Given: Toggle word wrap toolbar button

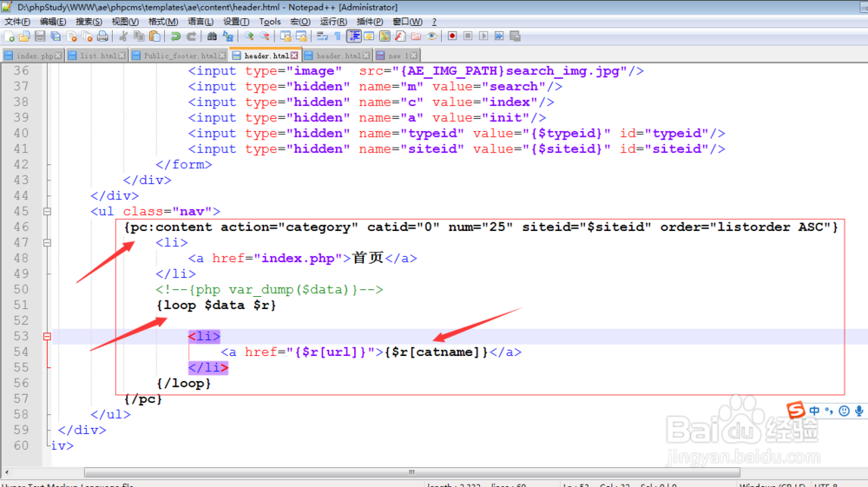Looking at the screenshot, I should pos(322,36).
